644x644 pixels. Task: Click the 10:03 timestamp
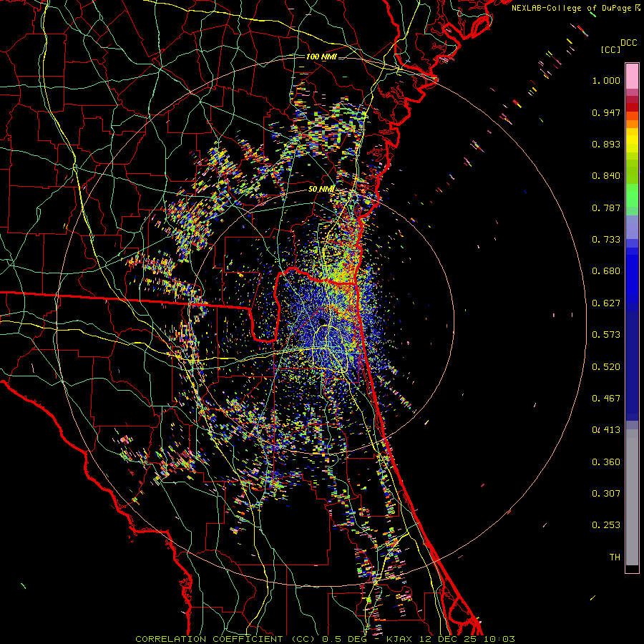(499, 639)
